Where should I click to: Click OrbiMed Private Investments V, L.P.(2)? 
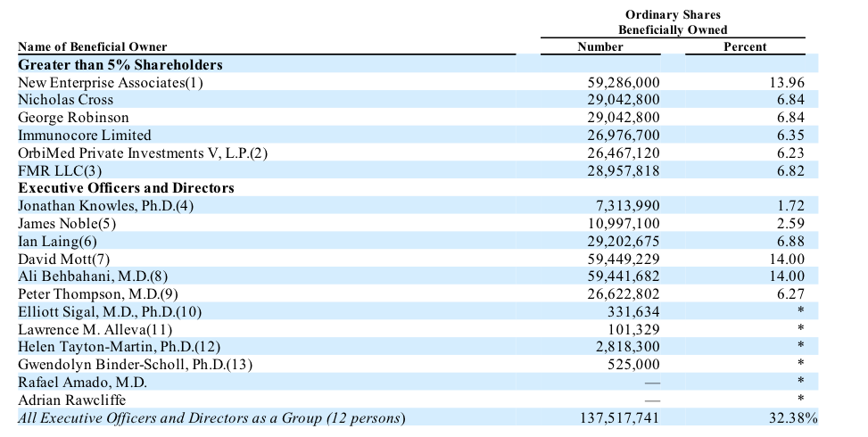pyautogui.click(x=143, y=153)
